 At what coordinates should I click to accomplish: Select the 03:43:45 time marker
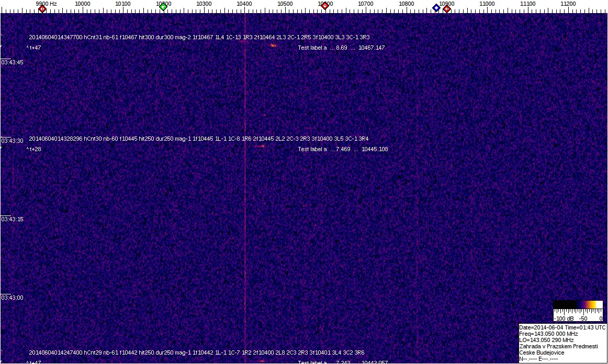(x=12, y=62)
